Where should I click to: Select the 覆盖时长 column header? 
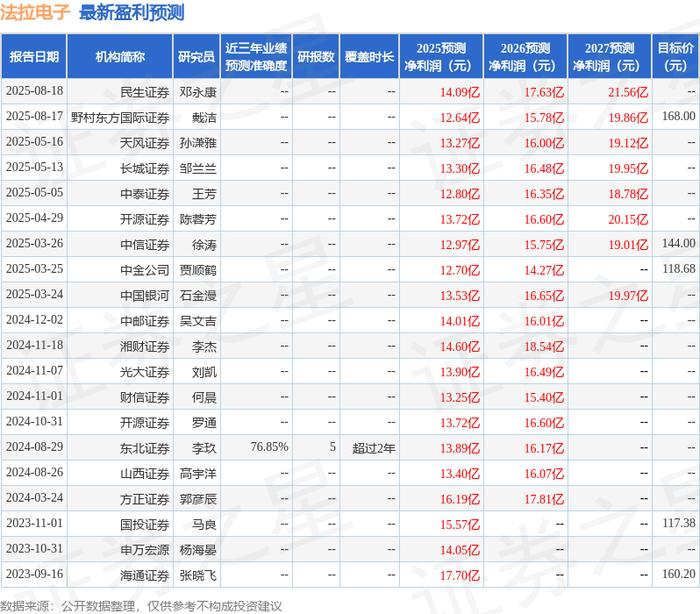(x=369, y=57)
